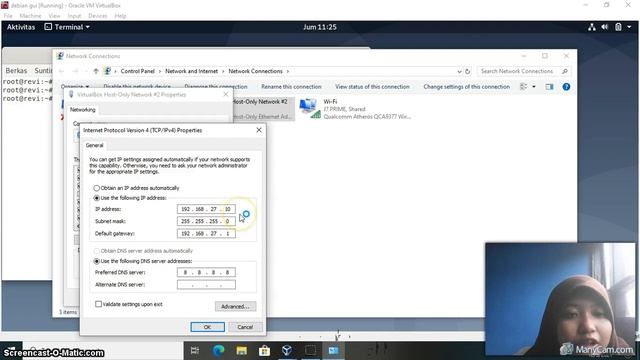Select Host-Only Network #2 adapter item
The height and width of the screenshot is (360, 640).
click(x=263, y=109)
